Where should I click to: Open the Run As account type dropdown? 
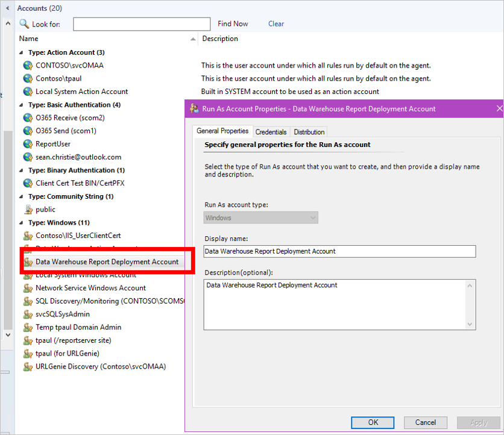[x=312, y=217]
